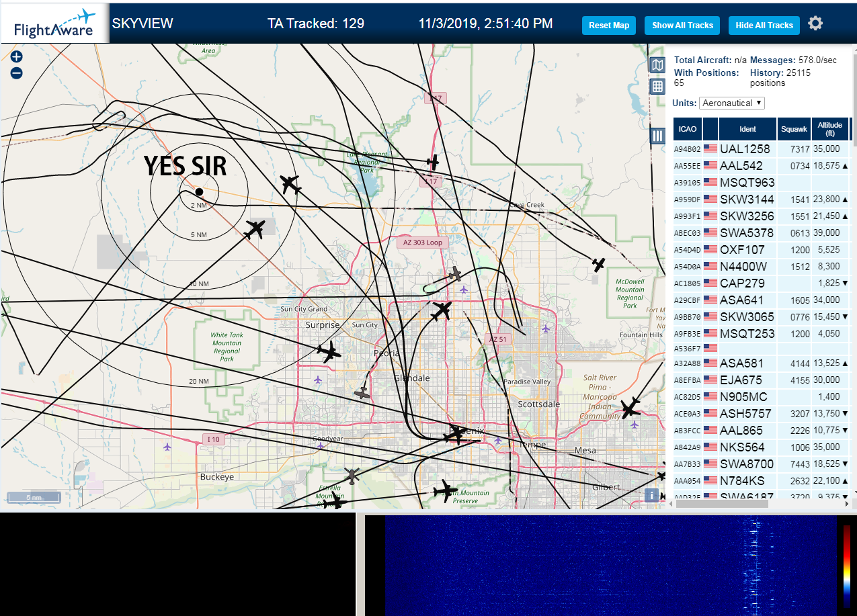Select the UAL1258 row in aircraft table
This screenshot has width=857, height=616.
coord(762,149)
